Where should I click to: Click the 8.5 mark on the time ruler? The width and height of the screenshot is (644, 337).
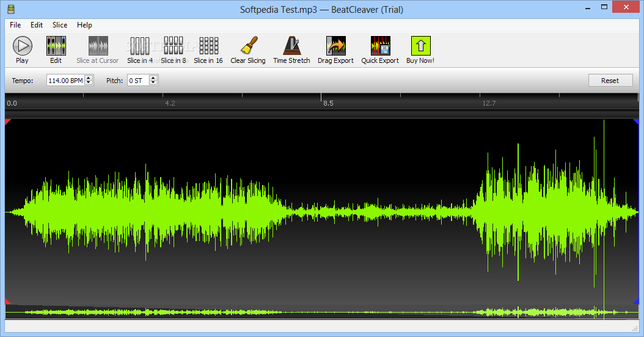pyautogui.click(x=328, y=103)
